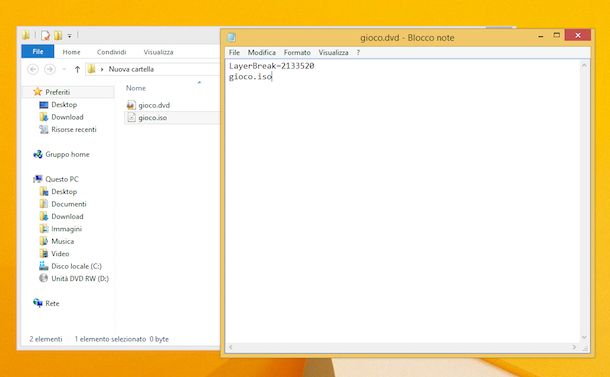Click the Questo PC computer icon
Viewport: 610px width, 377px height.
[38, 179]
